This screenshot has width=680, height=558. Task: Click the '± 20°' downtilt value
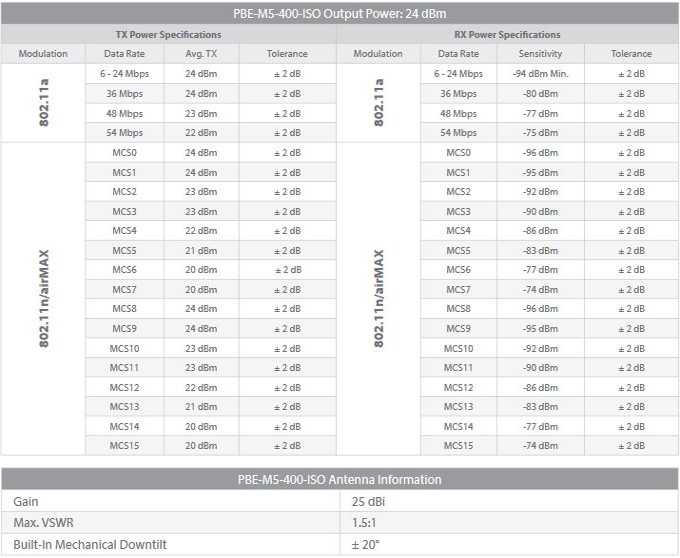[366, 545]
